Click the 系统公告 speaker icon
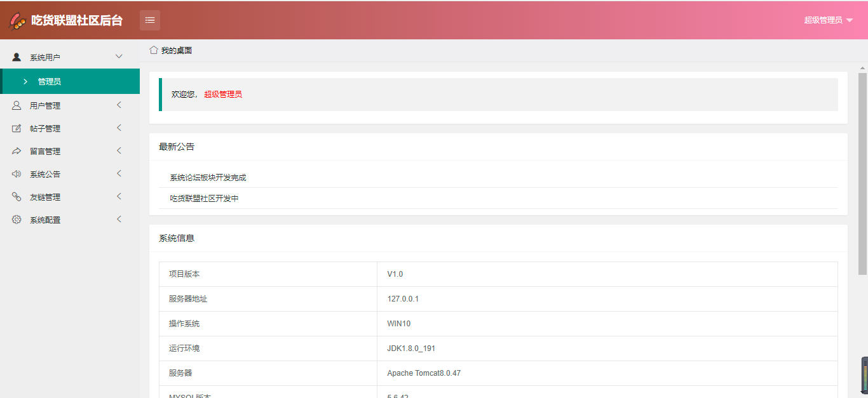The image size is (868, 398). 17,174
